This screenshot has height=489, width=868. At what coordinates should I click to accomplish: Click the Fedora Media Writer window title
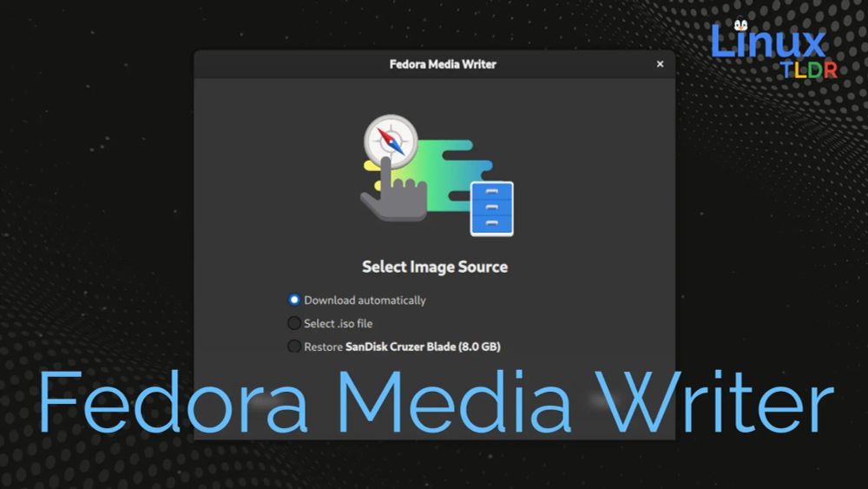tap(443, 64)
